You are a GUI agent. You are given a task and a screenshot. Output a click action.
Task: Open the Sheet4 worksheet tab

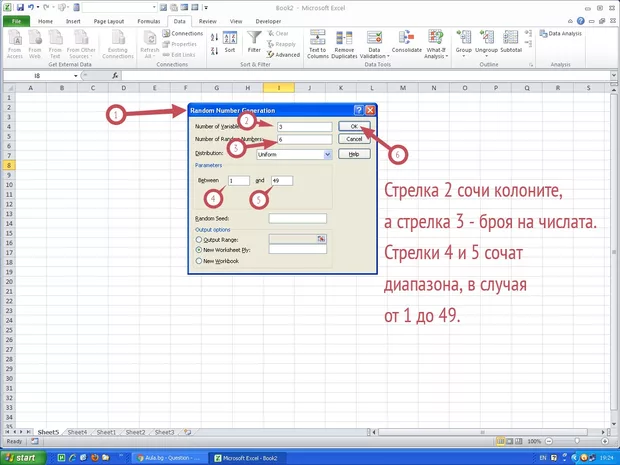[76, 432]
